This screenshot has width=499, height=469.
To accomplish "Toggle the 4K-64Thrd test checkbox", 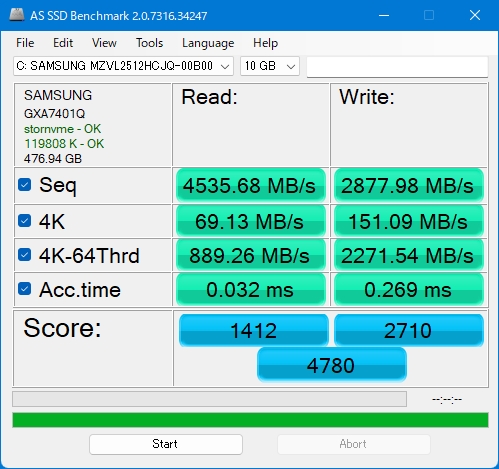I will (25, 255).
